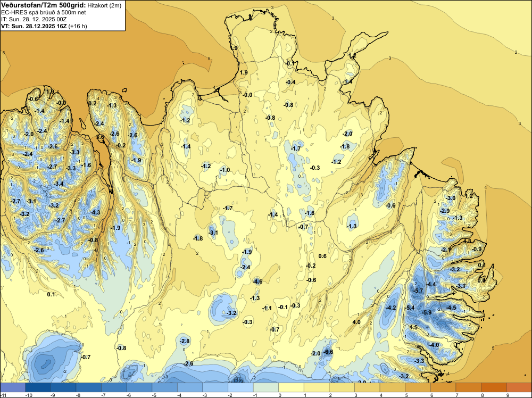Click the -0.9 temperature value
532x398 pixels.
point(477,249)
